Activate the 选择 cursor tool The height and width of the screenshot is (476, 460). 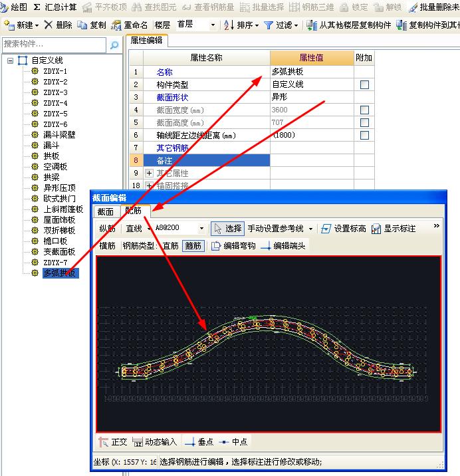click(x=227, y=229)
